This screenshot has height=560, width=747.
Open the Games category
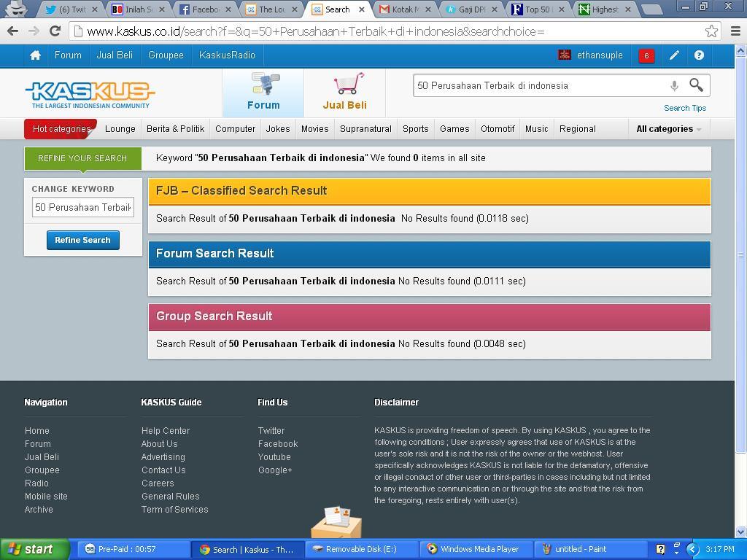tap(454, 129)
